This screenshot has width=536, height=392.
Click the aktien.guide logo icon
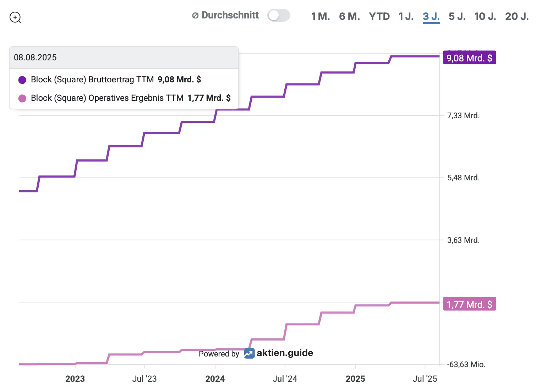point(249,353)
